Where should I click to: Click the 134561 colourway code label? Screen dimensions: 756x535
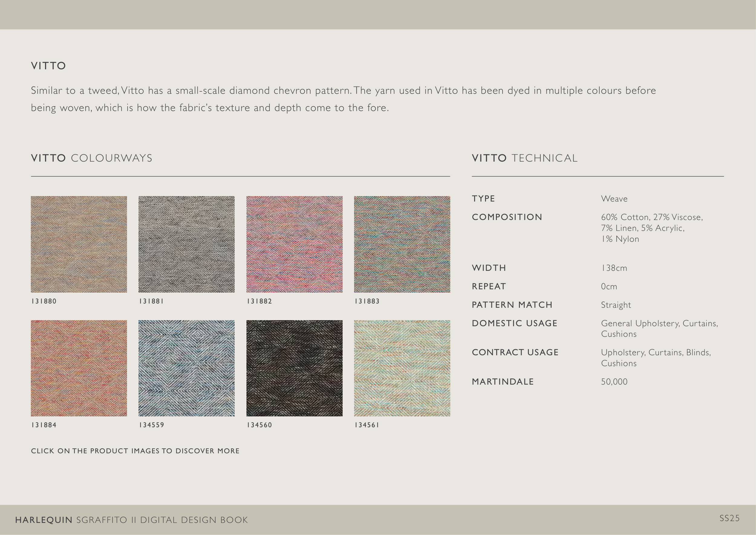[x=367, y=425]
